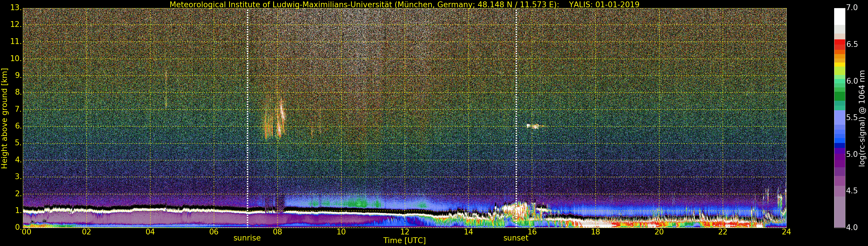Screen dimensions: 868x246
Task: Click the colorbar value '5.0'
Action: point(852,154)
